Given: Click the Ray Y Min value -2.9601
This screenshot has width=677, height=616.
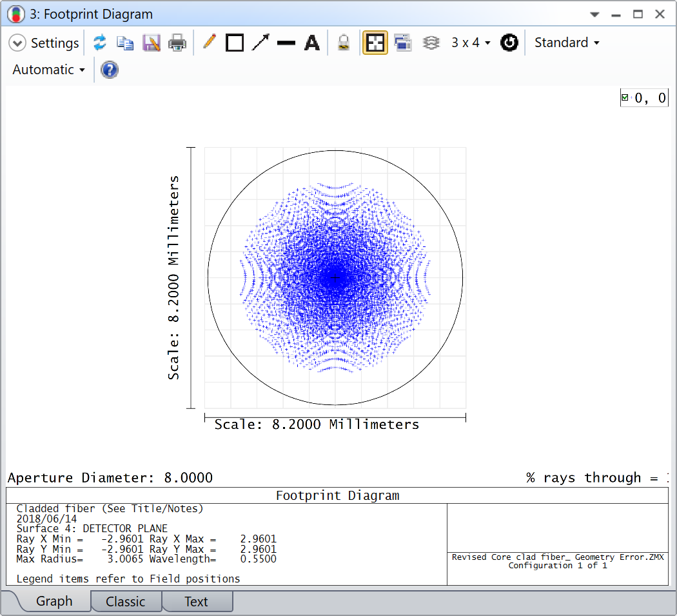Looking at the screenshot, I should pos(122,549).
